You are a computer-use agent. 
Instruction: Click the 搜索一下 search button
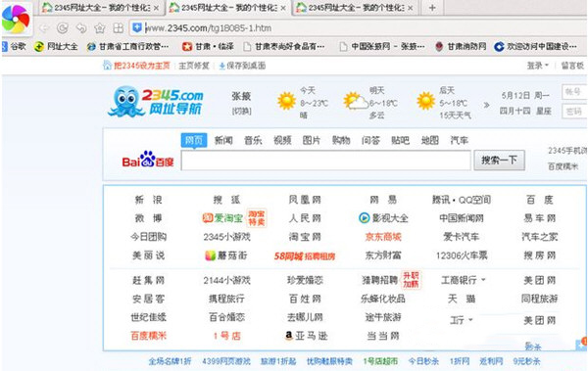point(499,161)
